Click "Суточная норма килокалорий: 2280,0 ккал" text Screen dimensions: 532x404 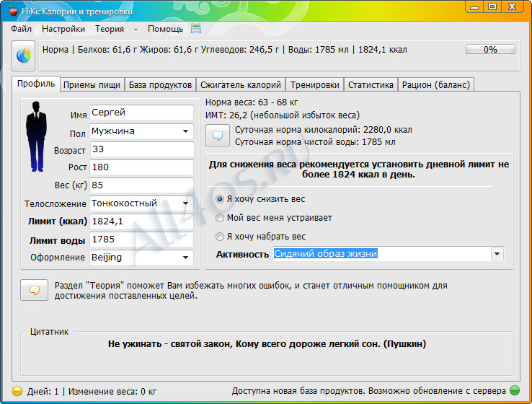pos(324,130)
